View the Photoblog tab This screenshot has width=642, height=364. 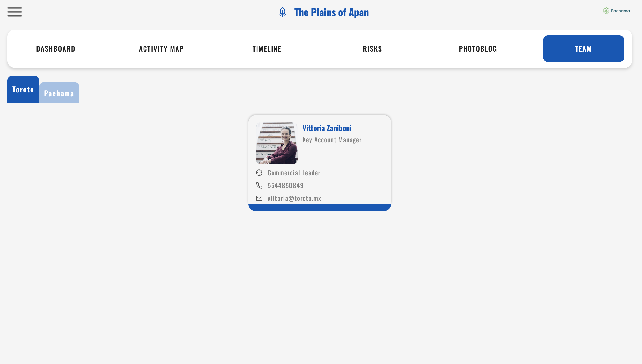pyautogui.click(x=478, y=49)
